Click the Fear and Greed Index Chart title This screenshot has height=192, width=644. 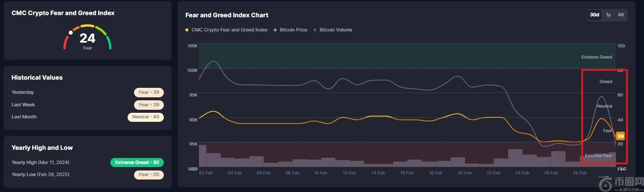tap(227, 15)
